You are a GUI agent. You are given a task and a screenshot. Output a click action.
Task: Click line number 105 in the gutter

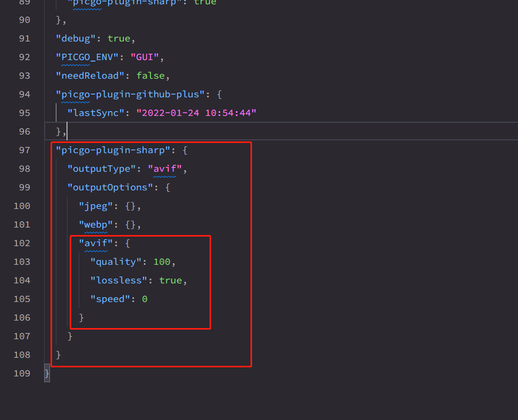(22, 299)
